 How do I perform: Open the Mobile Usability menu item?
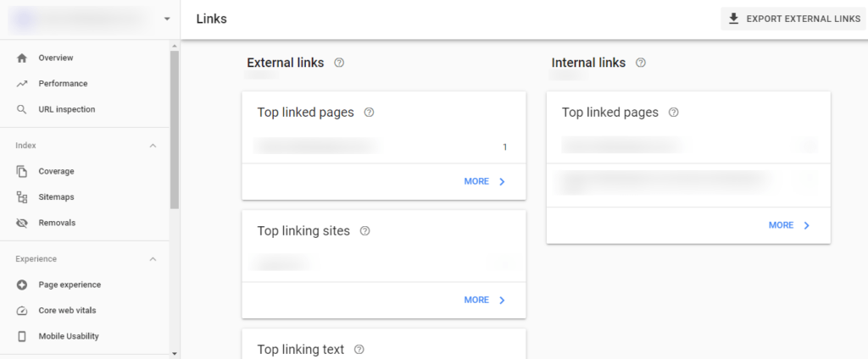pos(69,336)
